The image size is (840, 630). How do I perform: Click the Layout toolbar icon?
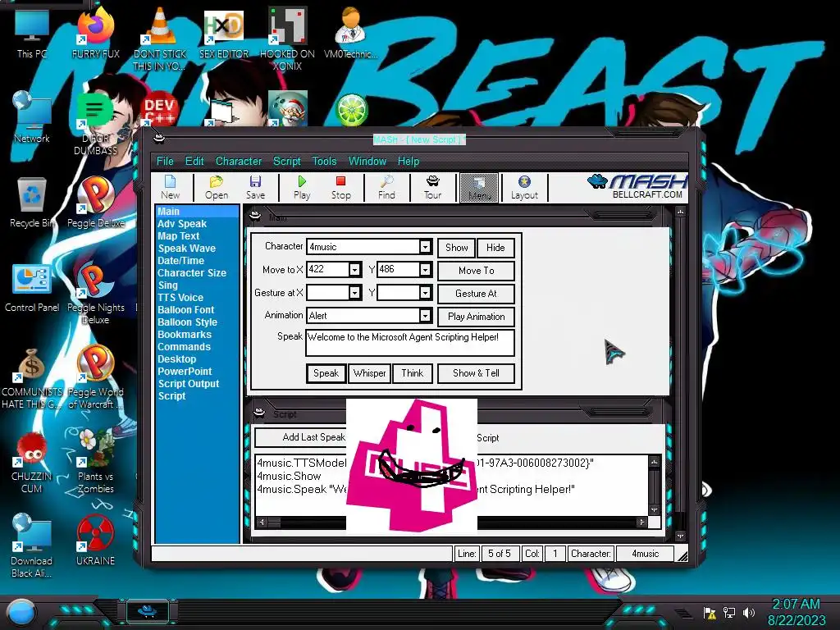click(x=524, y=188)
